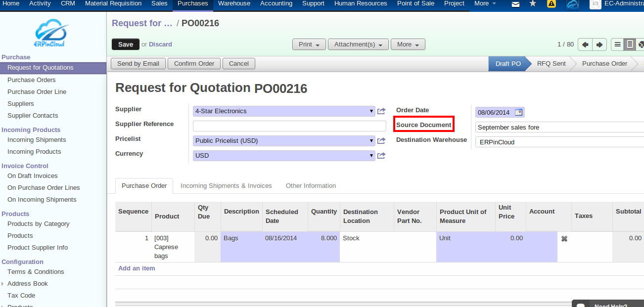This screenshot has height=307, width=644.
Task: Open Terms & Conditions in sidebar
Action: coord(36,272)
